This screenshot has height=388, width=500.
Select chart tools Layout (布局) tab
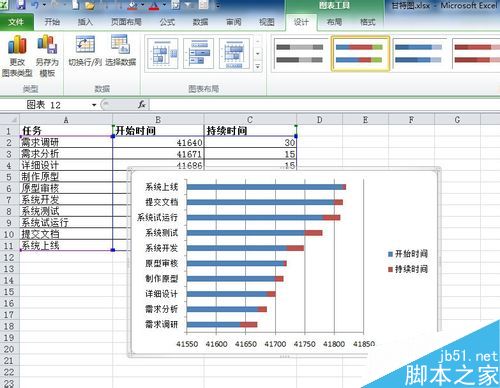coord(334,22)
